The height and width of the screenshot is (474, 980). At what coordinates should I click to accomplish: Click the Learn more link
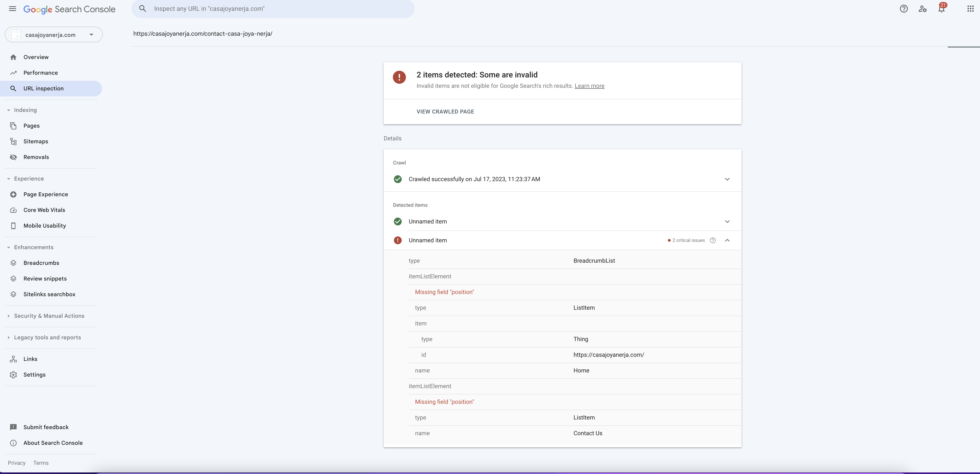589,86
